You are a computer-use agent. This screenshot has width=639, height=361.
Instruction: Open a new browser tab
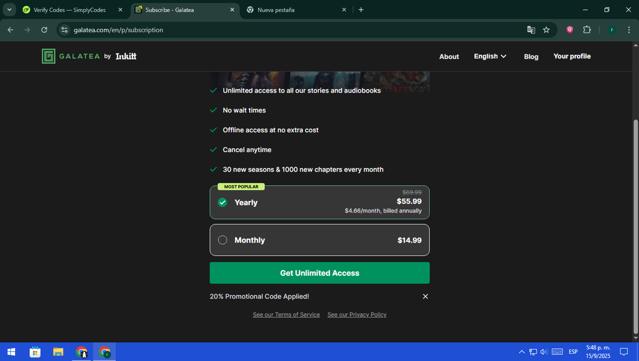click(361, 10)
